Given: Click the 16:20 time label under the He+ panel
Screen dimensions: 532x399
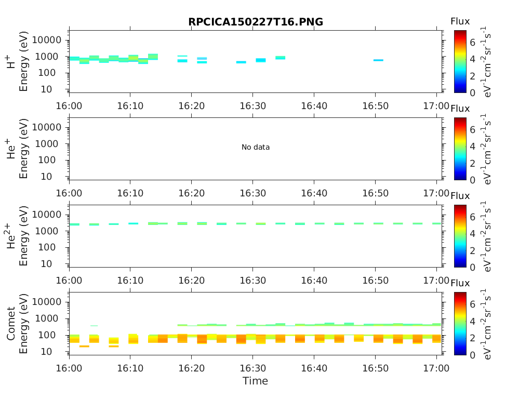Looking at the screenshot, I should pos(191,193).
